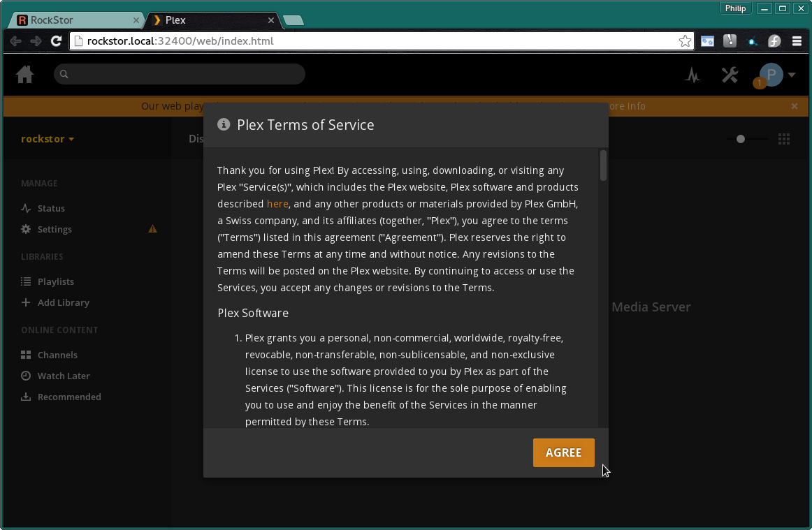Open Recommended in the sidebar
The height and width of the screenshot is (530, 812).
coord(69,397)
